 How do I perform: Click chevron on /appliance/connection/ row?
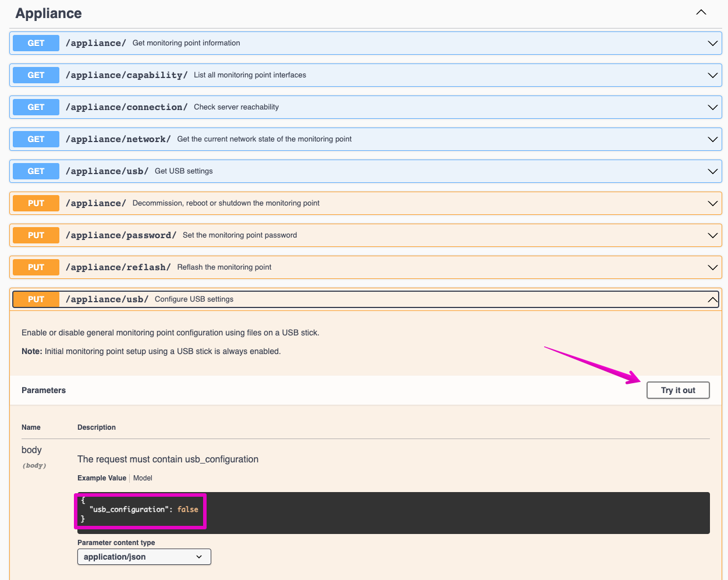712,107
